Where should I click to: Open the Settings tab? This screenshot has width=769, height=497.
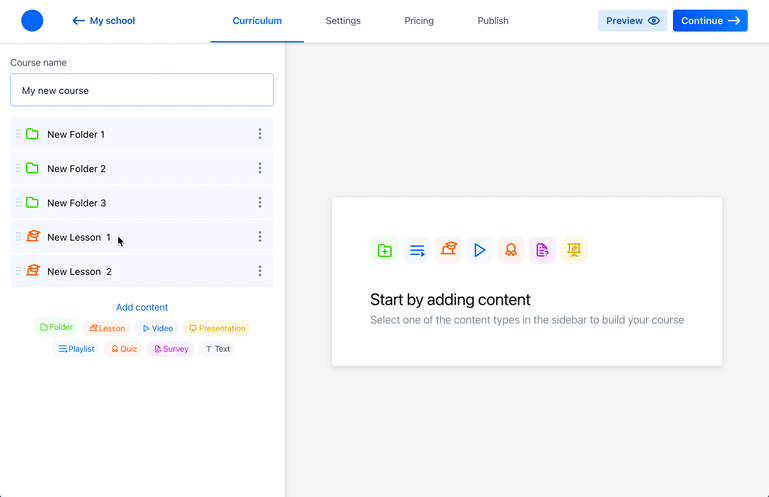click(x=343, y=21)
